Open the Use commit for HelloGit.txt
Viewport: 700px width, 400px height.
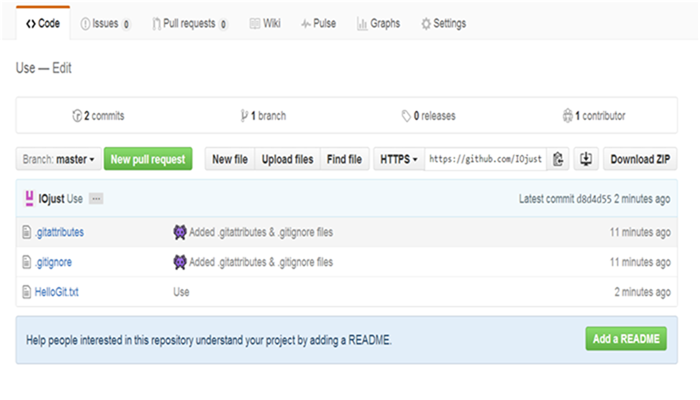181,292
